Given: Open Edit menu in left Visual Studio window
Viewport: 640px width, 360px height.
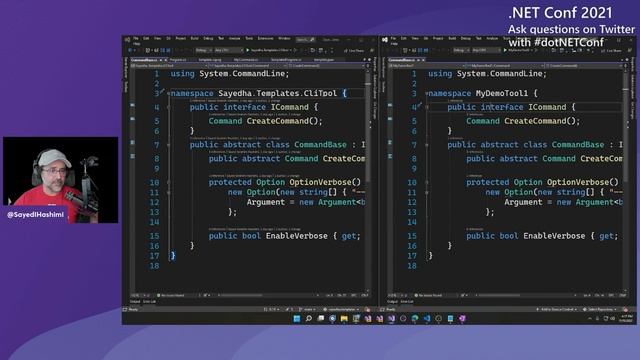Looking at the screenshot, I should click(146, 38).
